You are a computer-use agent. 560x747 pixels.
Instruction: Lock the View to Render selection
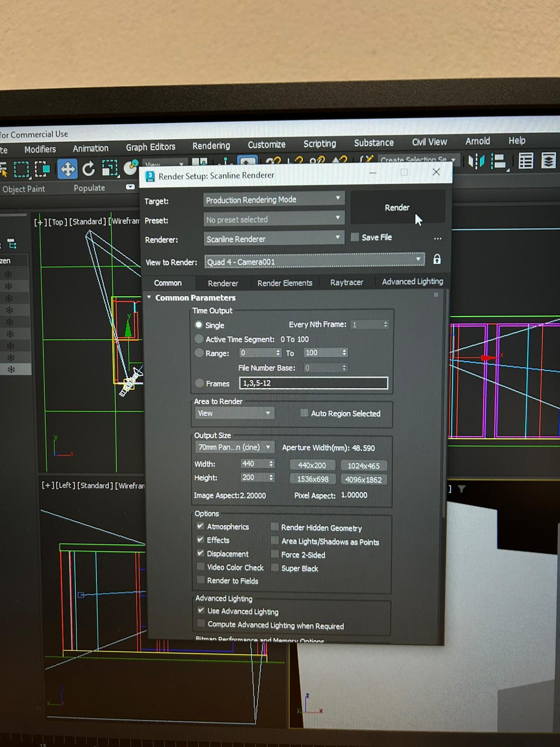pos(437,259)
